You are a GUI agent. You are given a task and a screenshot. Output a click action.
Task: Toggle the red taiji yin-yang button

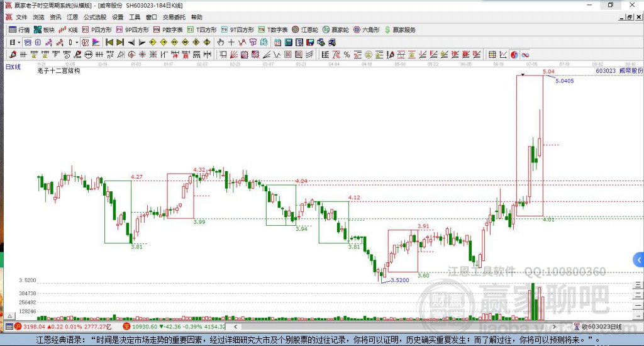(514, 55)
